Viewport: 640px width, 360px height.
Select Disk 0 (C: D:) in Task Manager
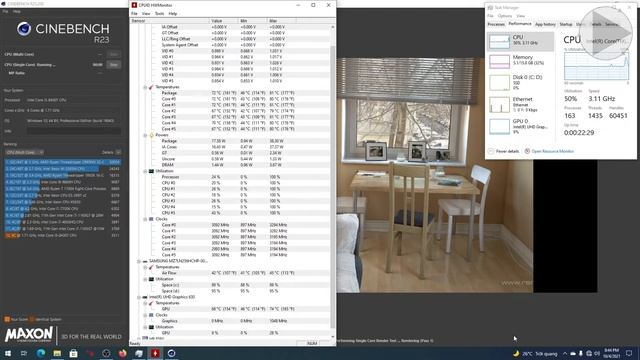click(x=520, y=82)
